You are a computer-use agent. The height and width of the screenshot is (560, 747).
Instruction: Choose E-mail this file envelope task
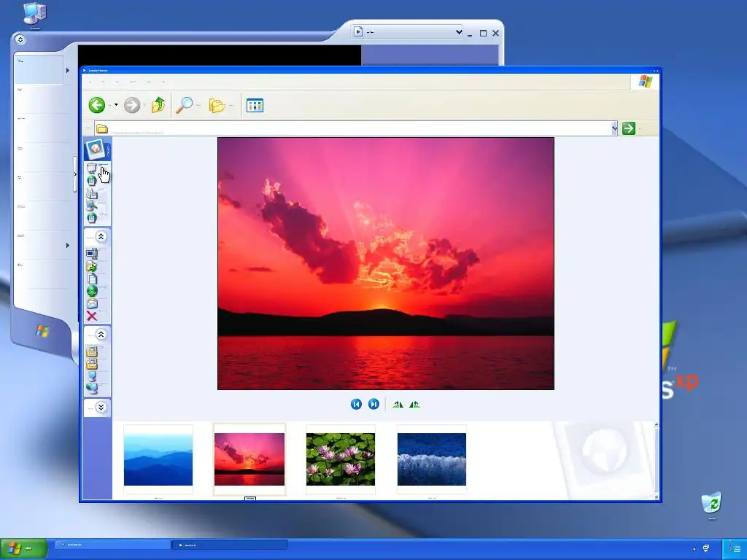click(92, 303)
